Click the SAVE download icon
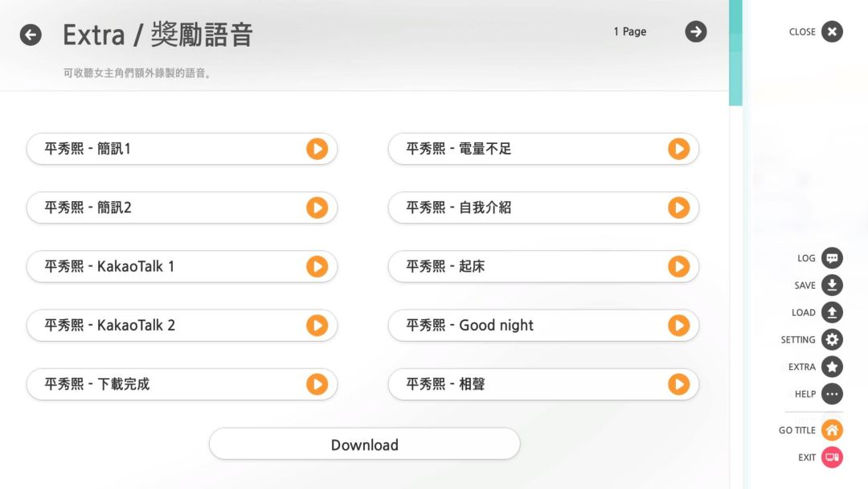The image size is (868, 489). point(832,286)
